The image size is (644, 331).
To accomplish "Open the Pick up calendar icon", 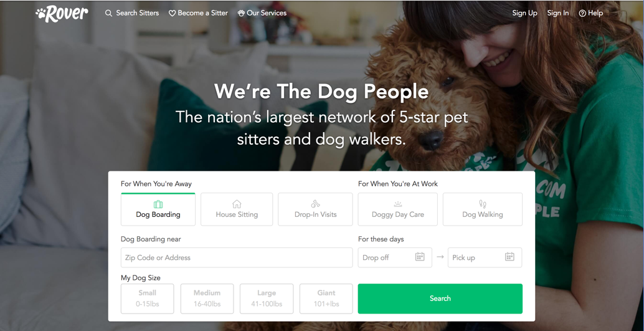I will [x=509, y=257].
